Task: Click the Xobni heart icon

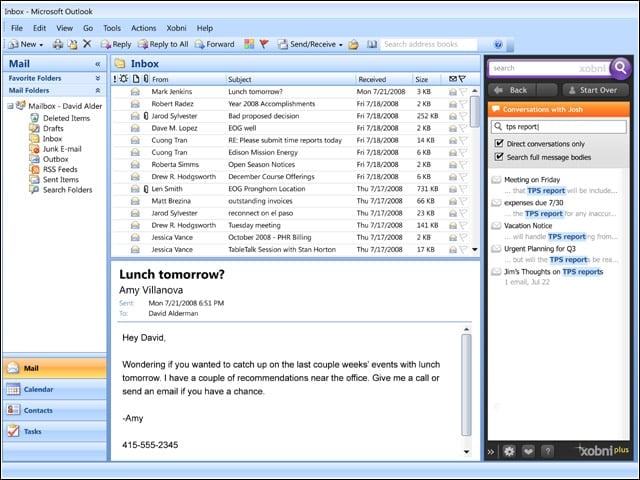Action: [528, 451]
